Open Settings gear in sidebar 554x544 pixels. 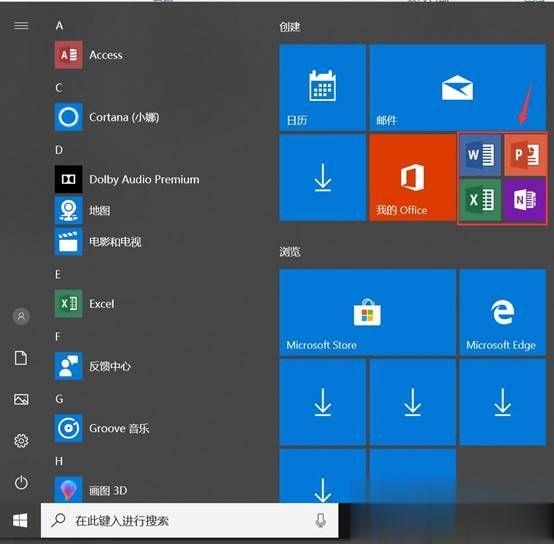tap(21, 441)
